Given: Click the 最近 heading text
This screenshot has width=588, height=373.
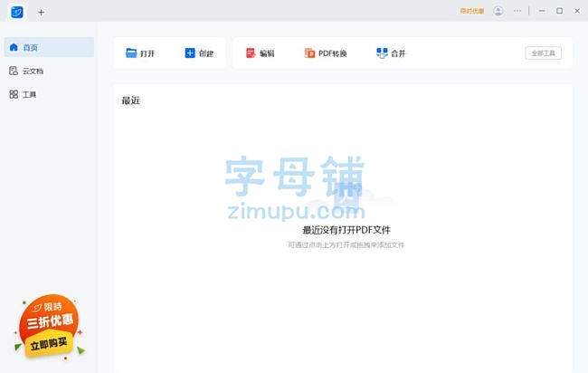Looking at the screenshot, I should (x=131, y=100).
